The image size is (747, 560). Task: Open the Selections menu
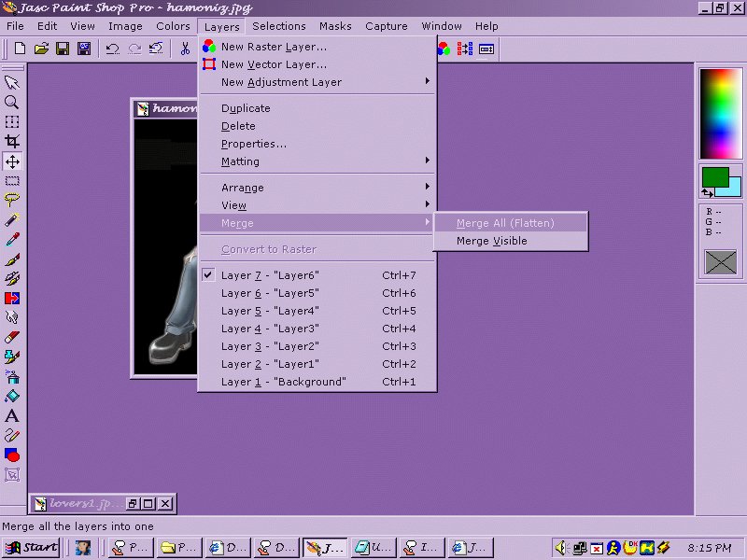click(x=278, y=26)
